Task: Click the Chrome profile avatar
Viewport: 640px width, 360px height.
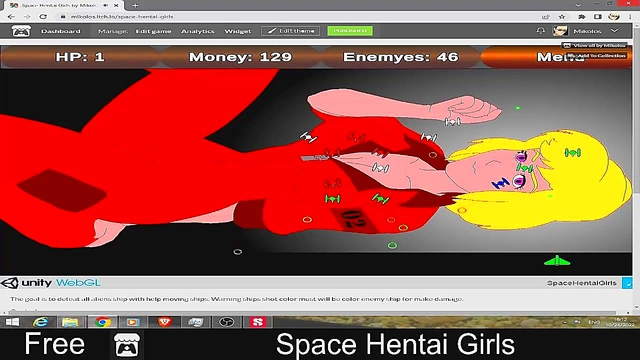Action: tap(614, 17)
